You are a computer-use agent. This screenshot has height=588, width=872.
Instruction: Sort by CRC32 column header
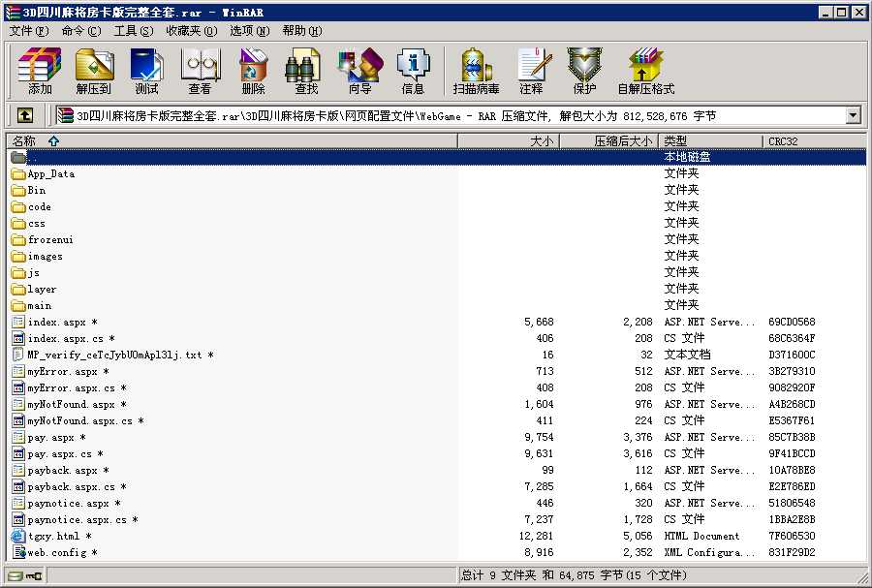814,141
